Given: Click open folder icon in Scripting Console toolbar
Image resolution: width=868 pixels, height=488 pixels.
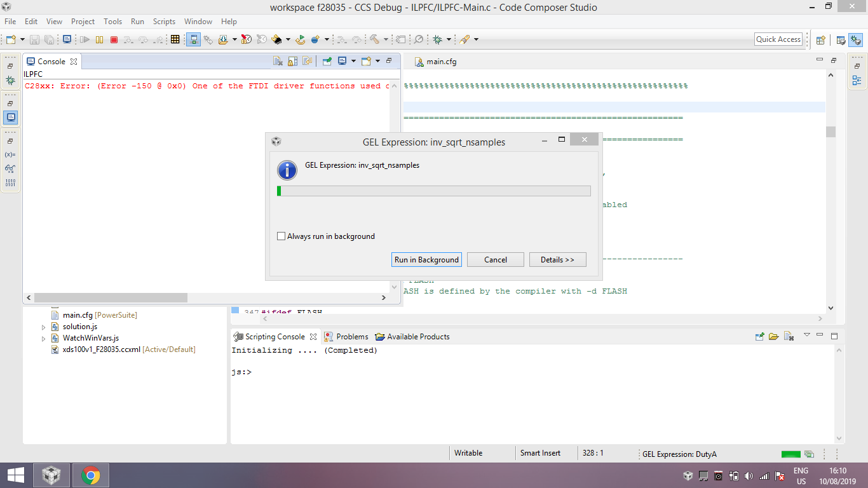Looking at the screenshot, I should tap(773, 336).
